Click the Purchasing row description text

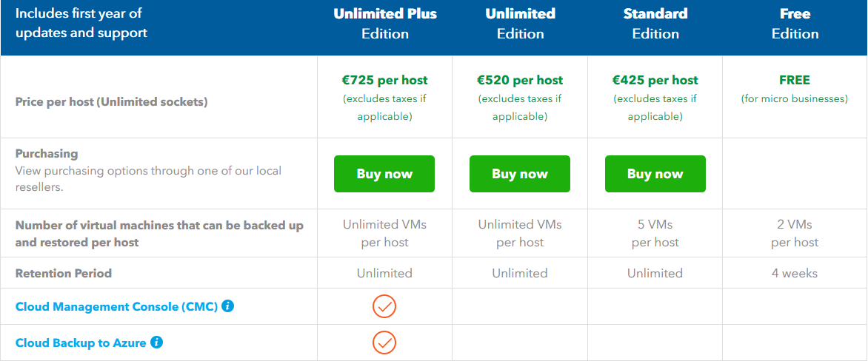pos(148,178)
